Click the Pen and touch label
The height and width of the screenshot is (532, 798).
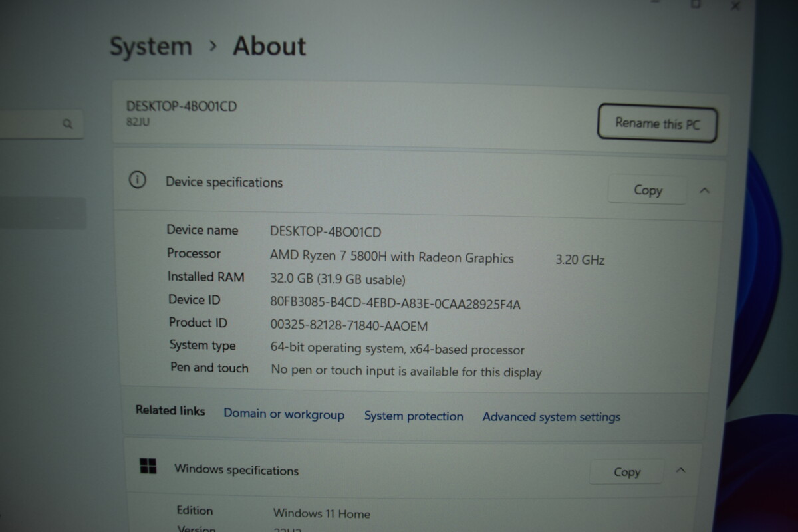[209, 368]
